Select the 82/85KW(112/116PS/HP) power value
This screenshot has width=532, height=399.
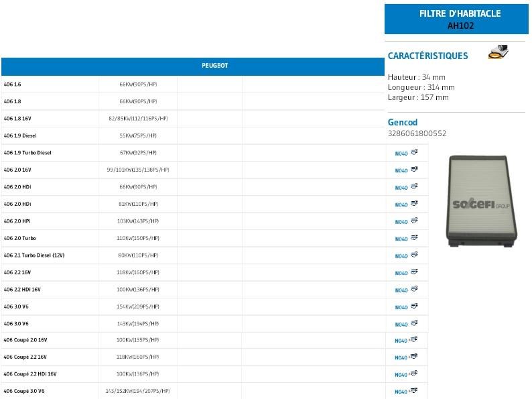click(138, 119)
